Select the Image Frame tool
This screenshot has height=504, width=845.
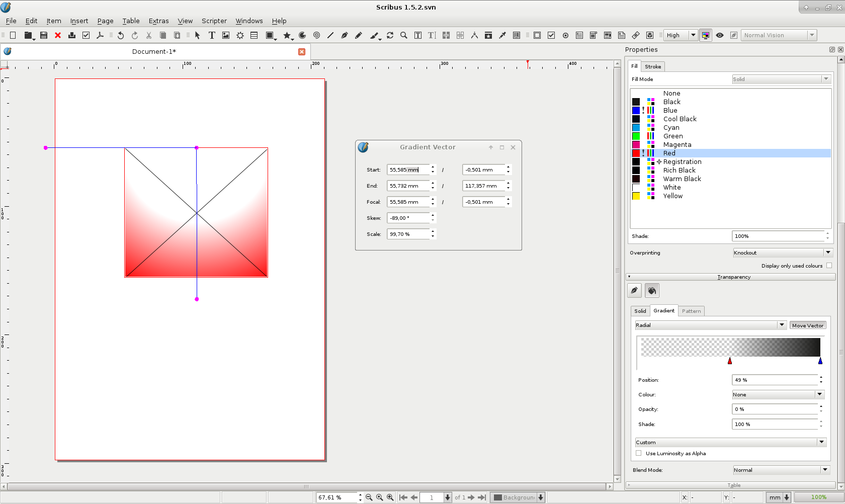pos(226,35)
